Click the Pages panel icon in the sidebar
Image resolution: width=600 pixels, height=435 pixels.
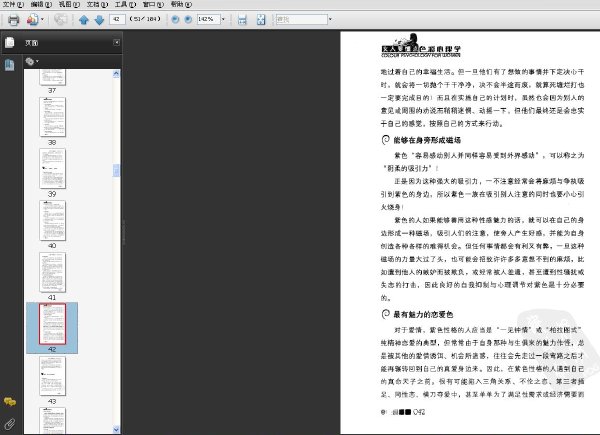tap(10, 42)
